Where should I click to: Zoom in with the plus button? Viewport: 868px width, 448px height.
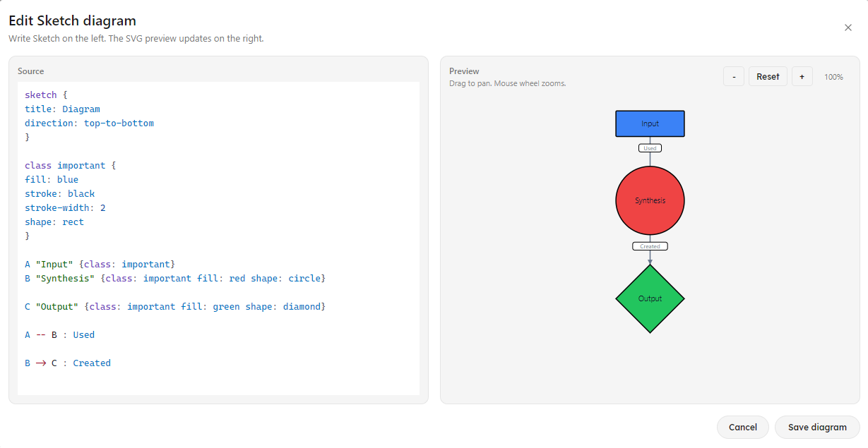click(x=802, y=76)
